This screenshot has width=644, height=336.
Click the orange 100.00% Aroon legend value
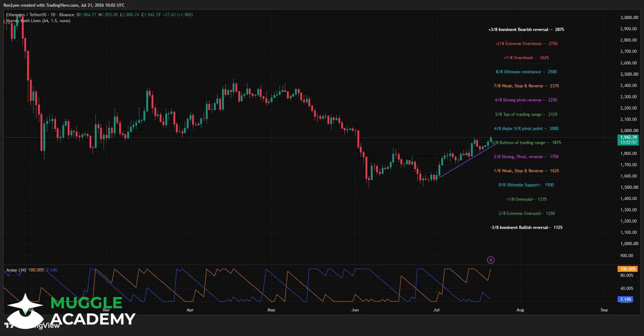[36, 270]
